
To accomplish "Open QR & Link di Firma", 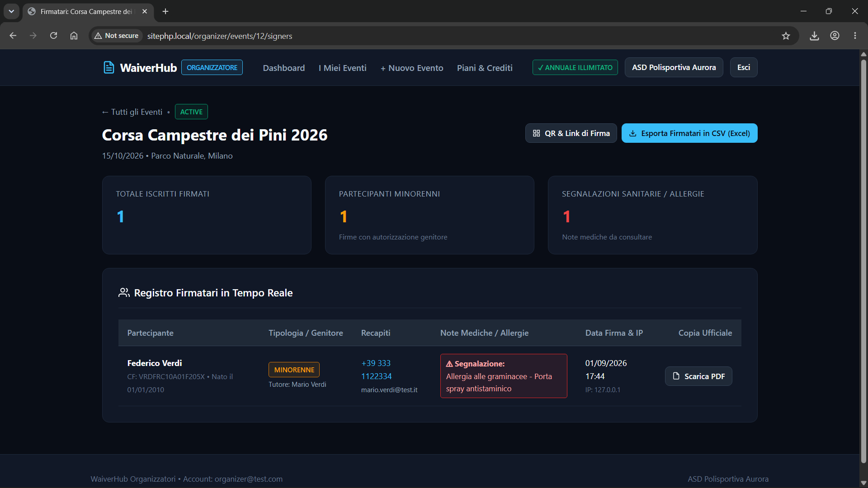I will [571, 133].
